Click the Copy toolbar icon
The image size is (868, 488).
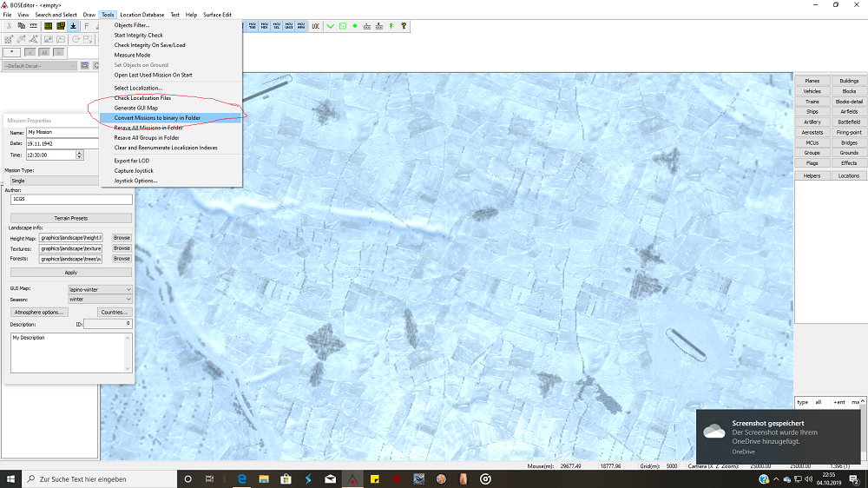(21, 26)
